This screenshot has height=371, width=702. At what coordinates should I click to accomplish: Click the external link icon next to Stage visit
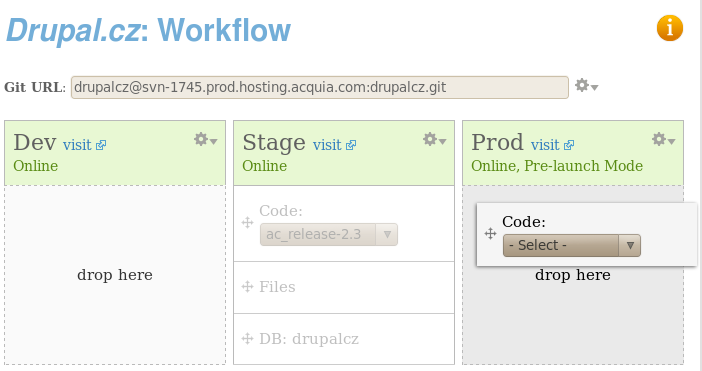[351, 145]
